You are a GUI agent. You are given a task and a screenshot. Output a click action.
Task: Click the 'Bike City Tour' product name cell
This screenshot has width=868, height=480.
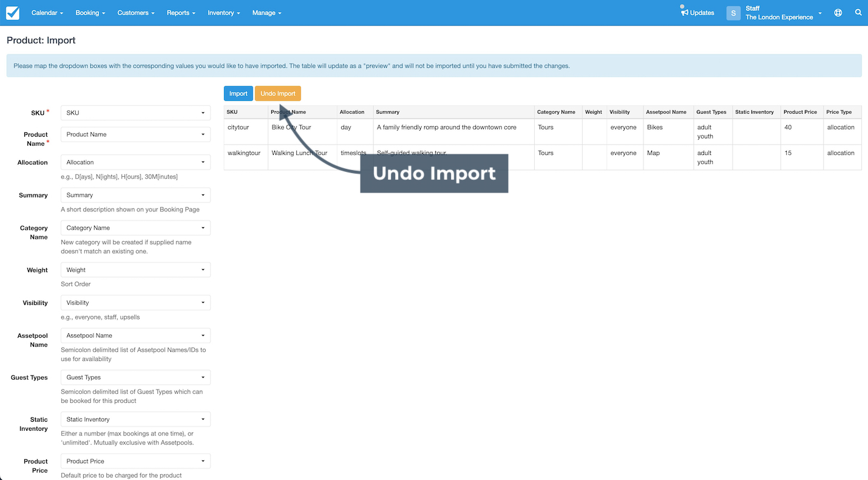[302, 131]
